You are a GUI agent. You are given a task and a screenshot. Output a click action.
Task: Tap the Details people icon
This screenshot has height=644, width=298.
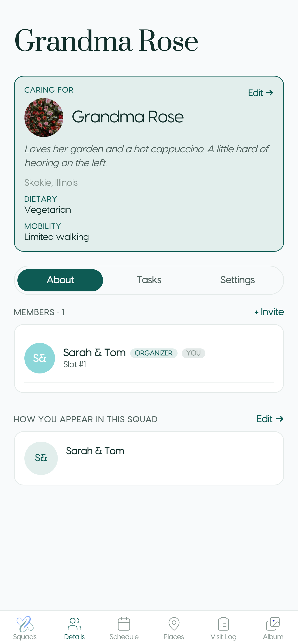click(74, 624)
